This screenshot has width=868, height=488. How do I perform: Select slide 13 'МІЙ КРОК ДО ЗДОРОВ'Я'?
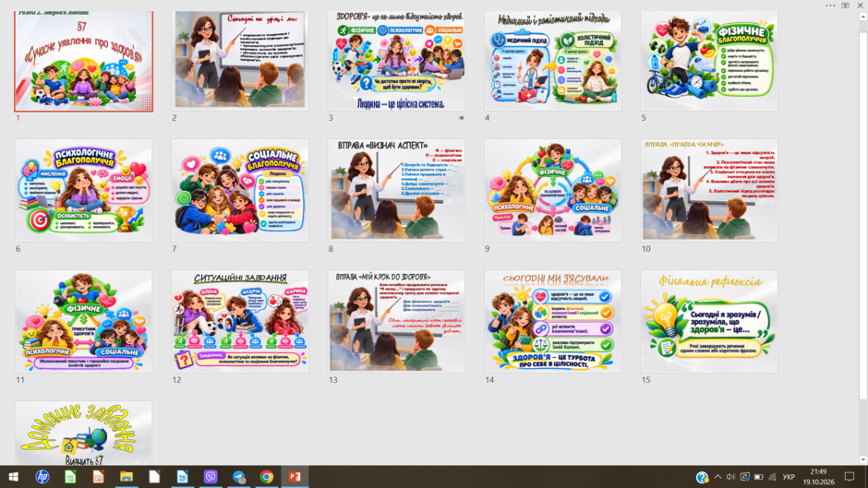(x=396, y=321)
